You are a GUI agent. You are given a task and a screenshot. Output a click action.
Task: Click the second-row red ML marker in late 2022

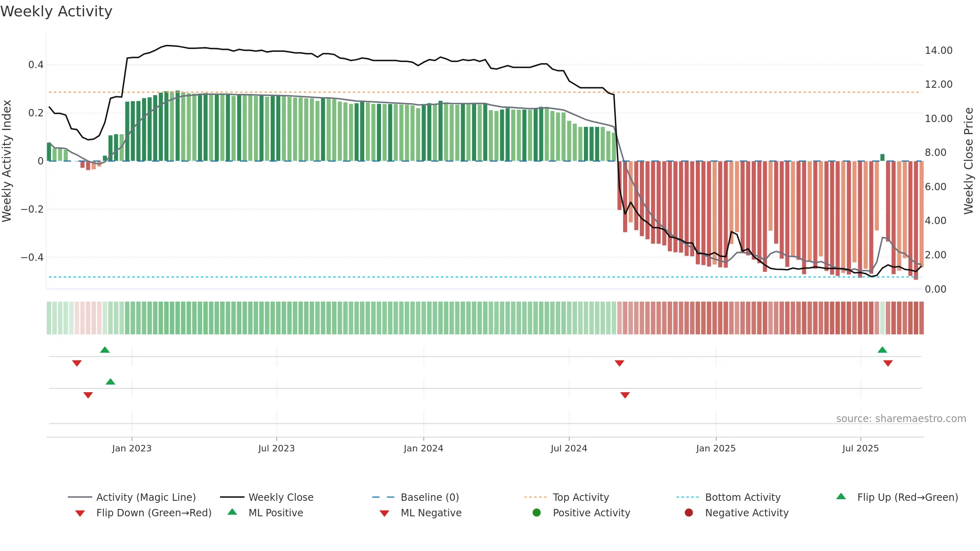click(88, 395)
